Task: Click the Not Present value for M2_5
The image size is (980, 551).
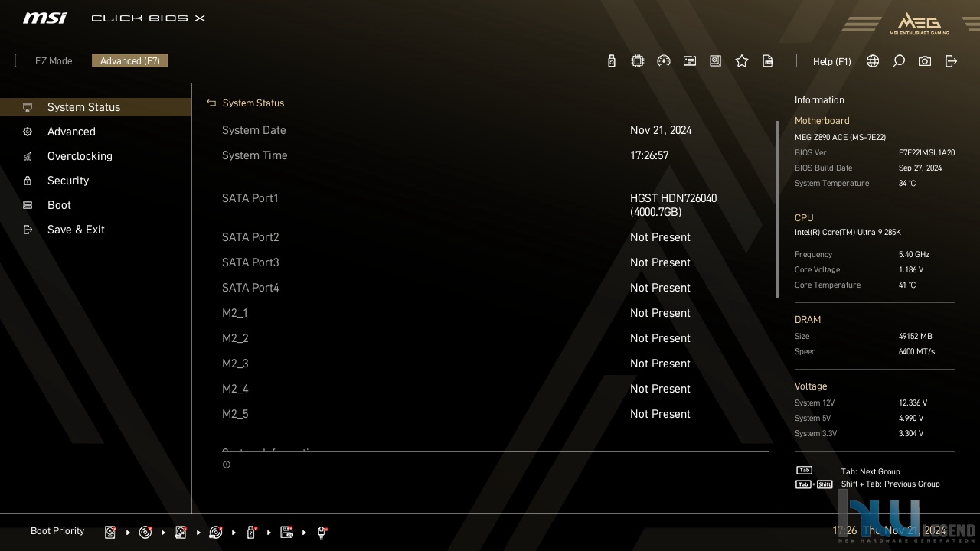Action: (660, 414)
